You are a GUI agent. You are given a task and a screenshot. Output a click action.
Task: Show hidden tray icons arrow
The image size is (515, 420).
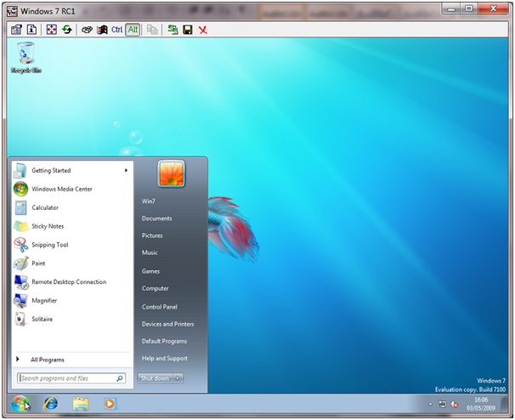point(430,404)
